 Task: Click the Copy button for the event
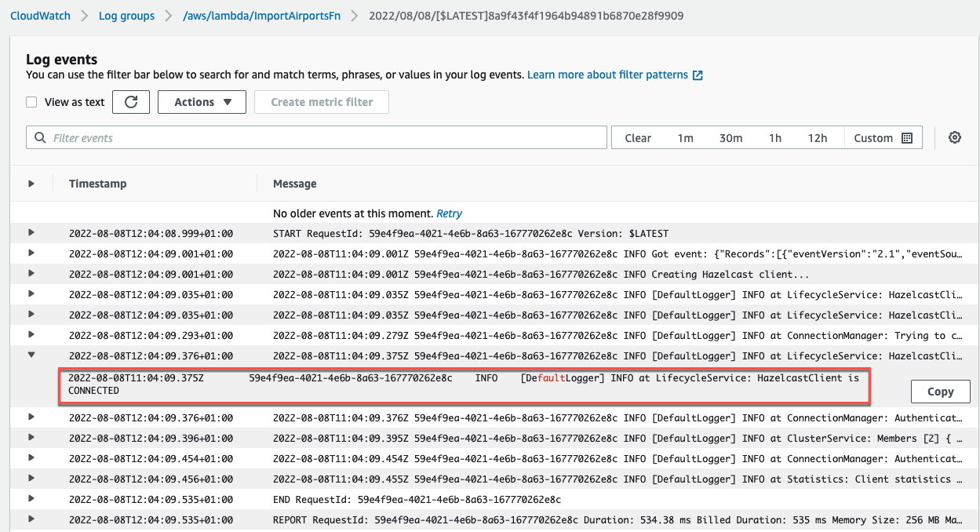(x=940, y=391)
